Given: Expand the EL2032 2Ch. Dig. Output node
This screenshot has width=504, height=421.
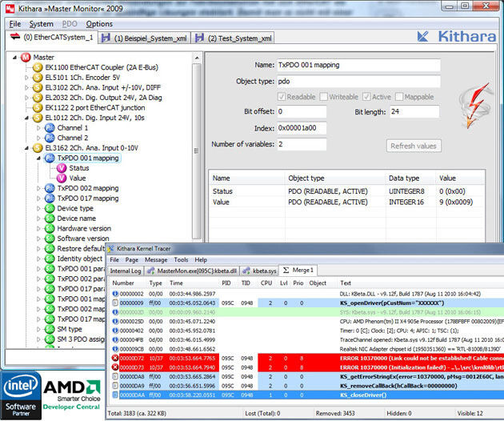Looking at the screenshot, I should point(26,98).
